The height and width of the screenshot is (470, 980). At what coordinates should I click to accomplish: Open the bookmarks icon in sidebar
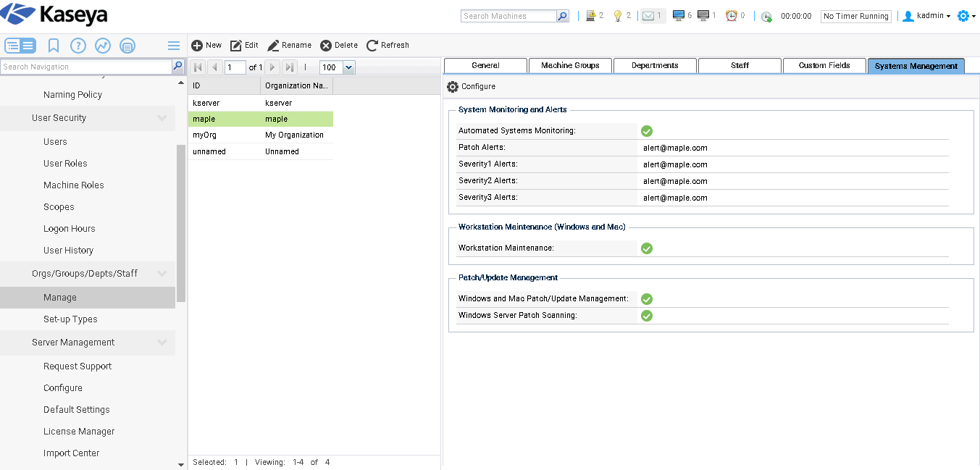(54, 46)
